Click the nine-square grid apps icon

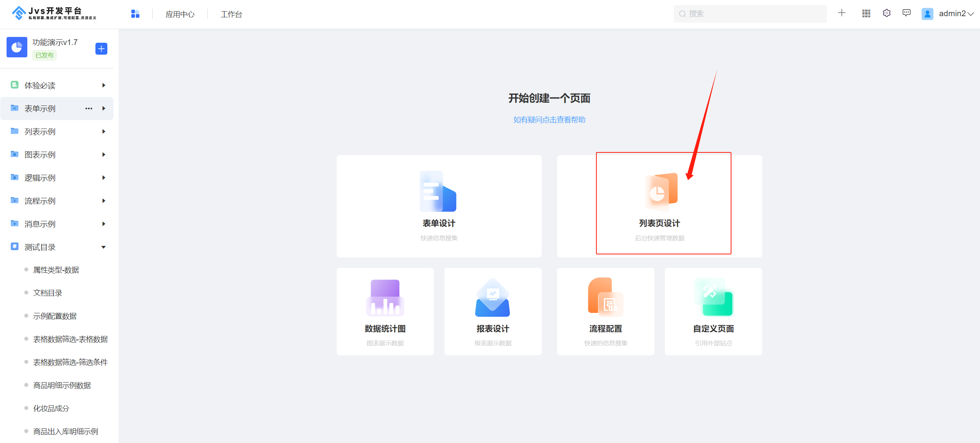[866, 13]
